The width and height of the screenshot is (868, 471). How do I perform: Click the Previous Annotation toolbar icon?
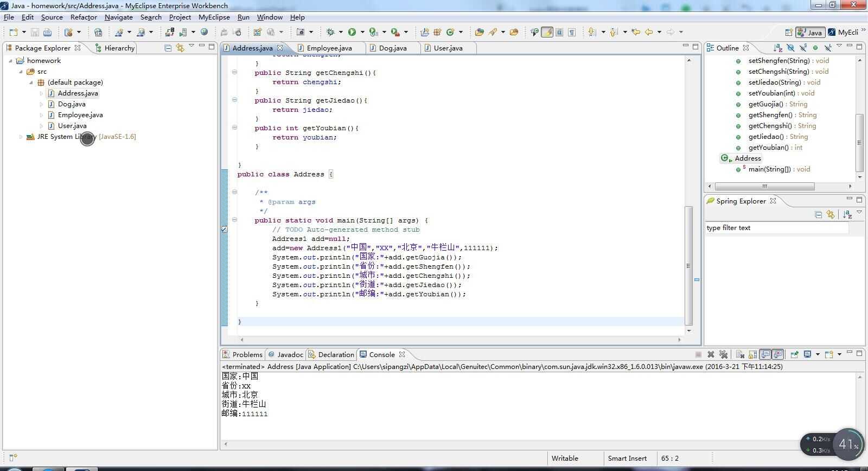point(613,32)
